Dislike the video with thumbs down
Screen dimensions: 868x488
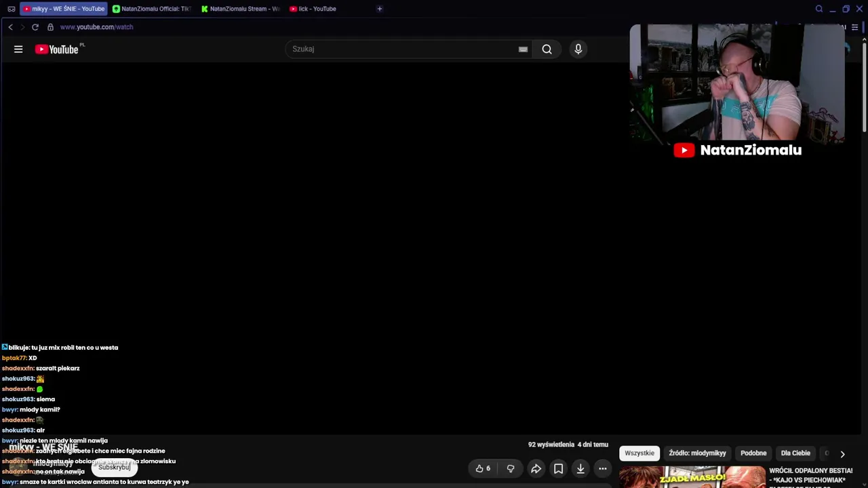pos(511,468)
